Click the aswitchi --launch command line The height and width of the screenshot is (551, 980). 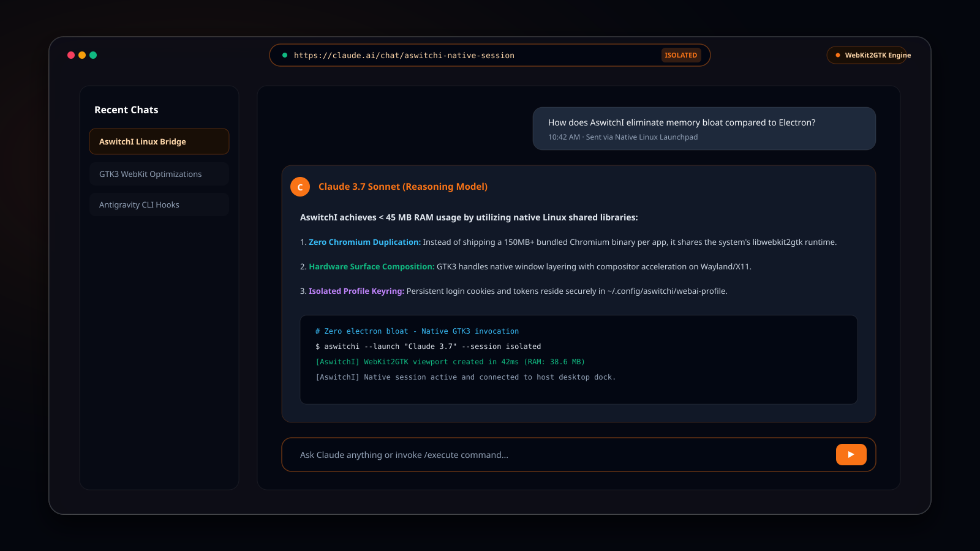428,347
